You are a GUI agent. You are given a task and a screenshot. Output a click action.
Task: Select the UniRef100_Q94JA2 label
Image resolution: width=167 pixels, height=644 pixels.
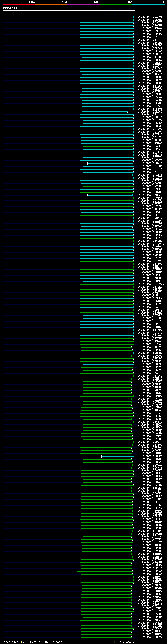tap(150, 100)
